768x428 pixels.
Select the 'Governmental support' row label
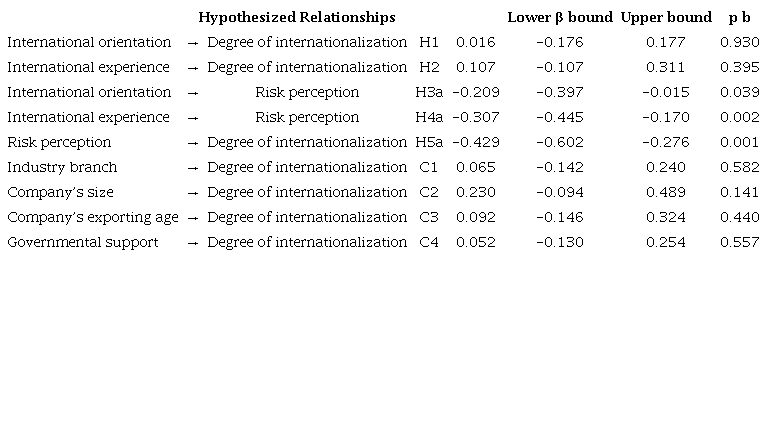tap(82, 242)
